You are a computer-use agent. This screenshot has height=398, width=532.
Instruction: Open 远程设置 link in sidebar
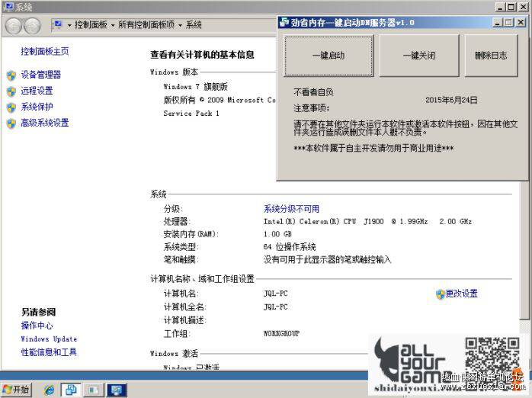click(x=37, y=91)
